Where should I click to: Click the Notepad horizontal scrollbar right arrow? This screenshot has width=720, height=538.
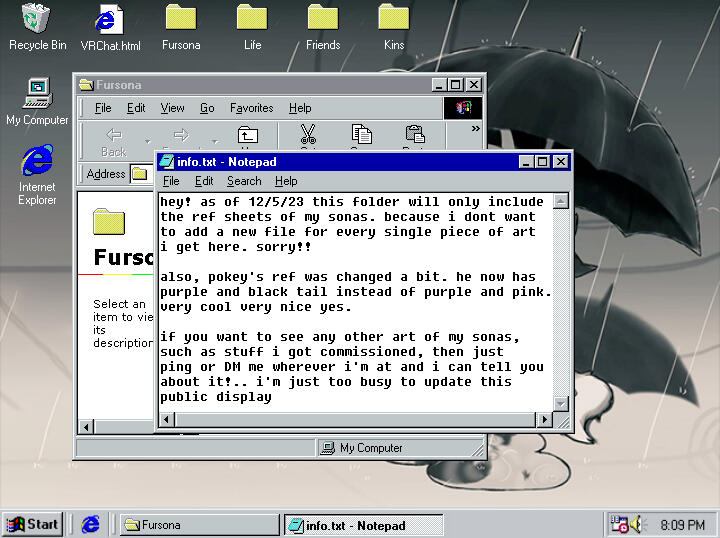(x=545, y=419)
